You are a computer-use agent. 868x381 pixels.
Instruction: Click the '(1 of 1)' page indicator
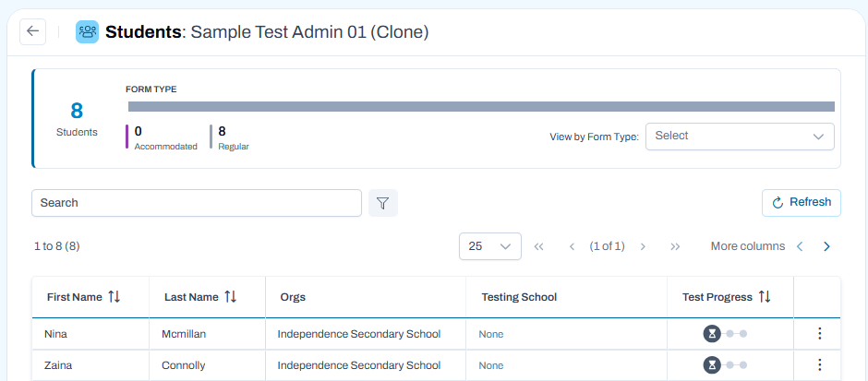tap(608, 246)
